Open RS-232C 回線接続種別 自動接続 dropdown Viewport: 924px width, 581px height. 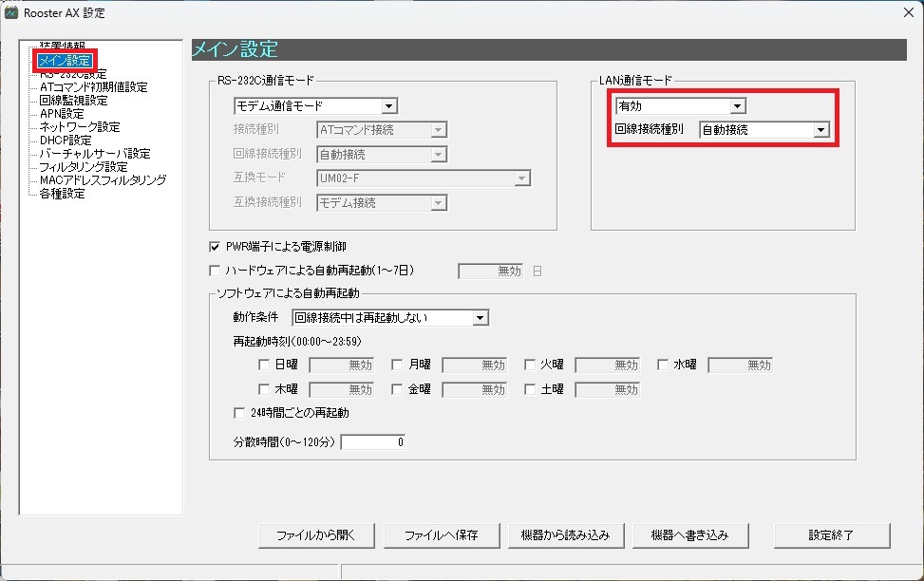pos(382,155)
